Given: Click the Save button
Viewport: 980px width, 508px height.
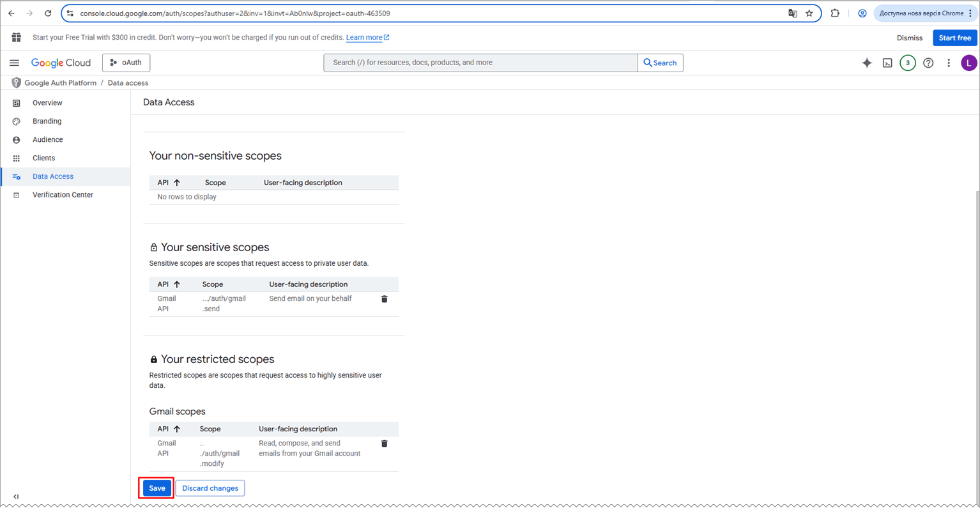Looking at the screenshot, I should (157, 488).
